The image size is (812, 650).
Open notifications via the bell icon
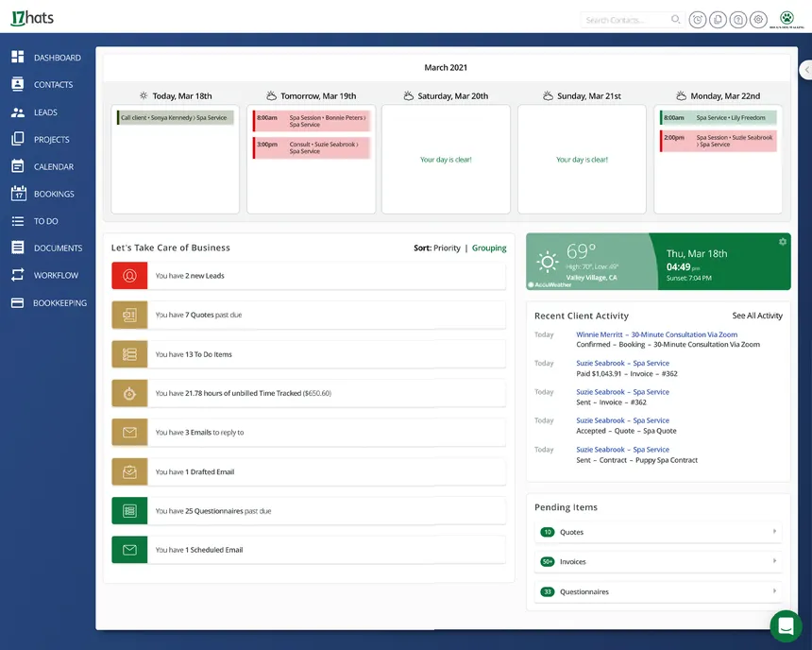coord(718,19)
